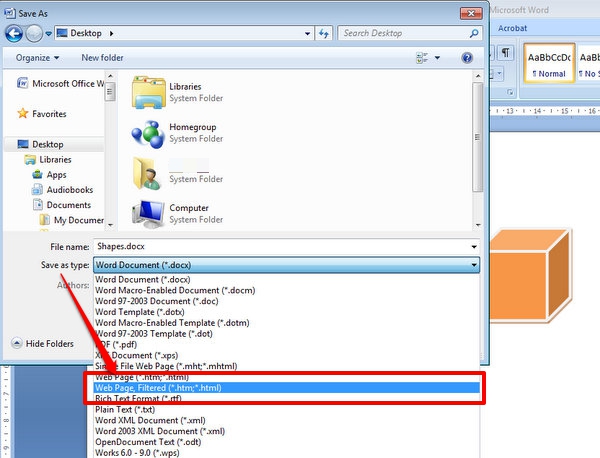Click the Help question mark icon
The height and width of the screenshot is (458, 600).
click(467, 58)
